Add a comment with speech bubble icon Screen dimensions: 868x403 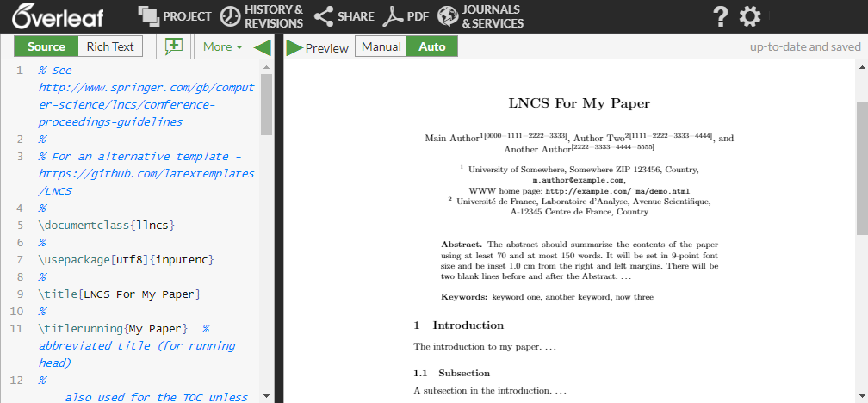point(174,47)
